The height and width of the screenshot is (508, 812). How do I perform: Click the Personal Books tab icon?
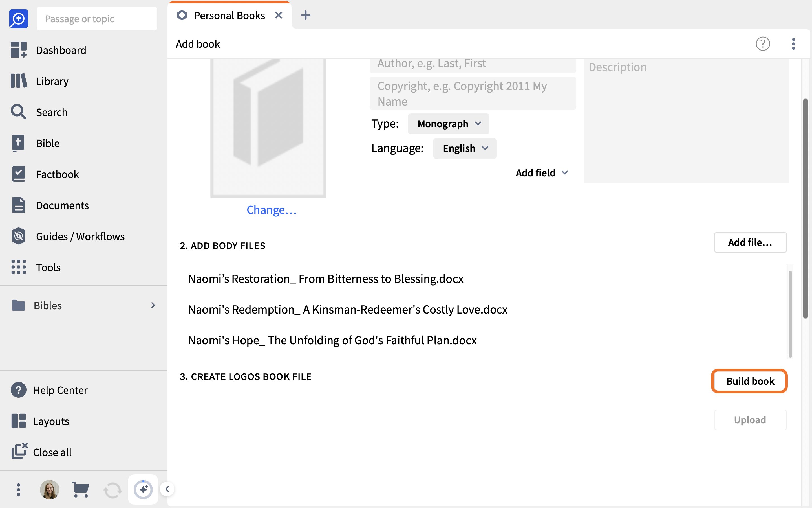click(x=182, y=16)
